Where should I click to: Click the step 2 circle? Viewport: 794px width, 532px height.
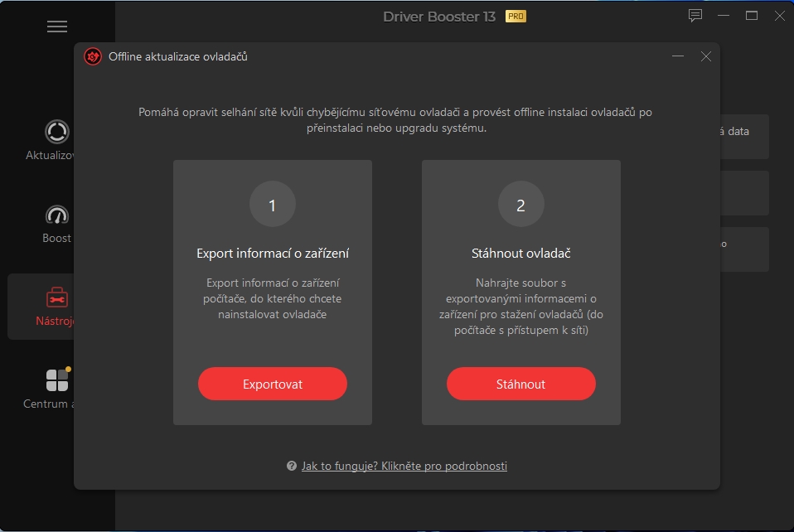[x=520, y=206]
